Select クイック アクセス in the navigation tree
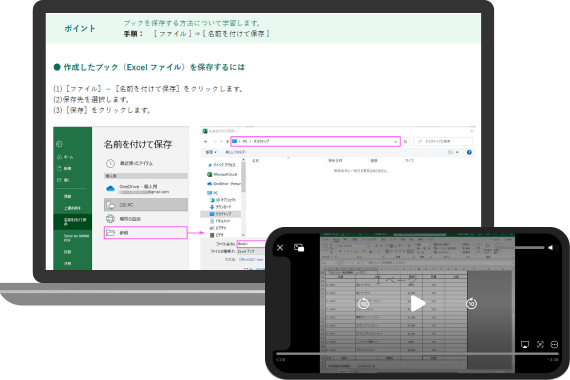570x380 pixels. tap(222, 165)
